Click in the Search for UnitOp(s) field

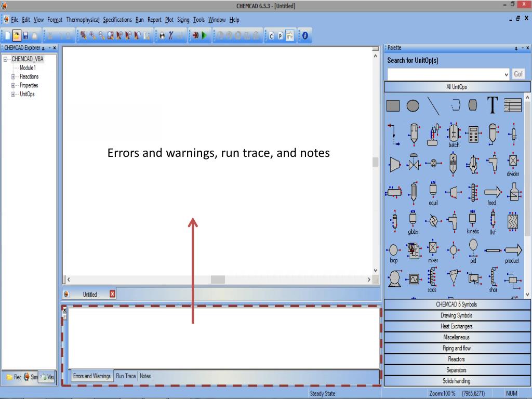click(x=445, y=74)
